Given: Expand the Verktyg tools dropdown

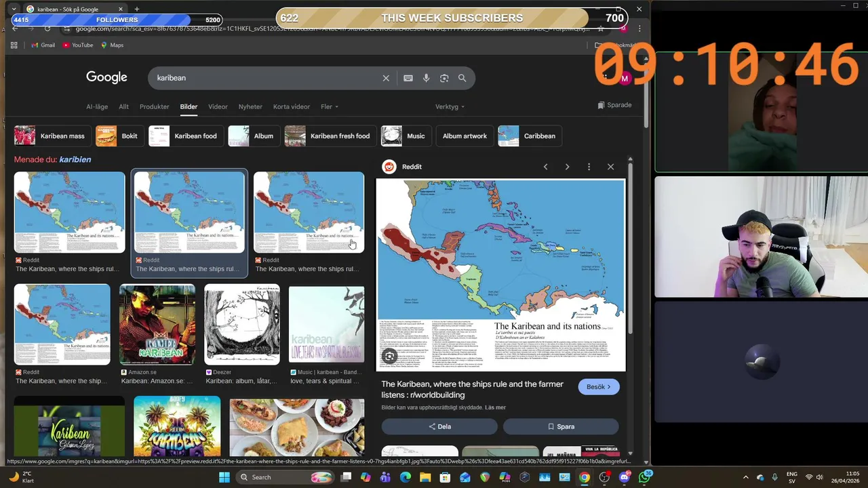Looking at the screenshot, I should (x=450, y=106).
